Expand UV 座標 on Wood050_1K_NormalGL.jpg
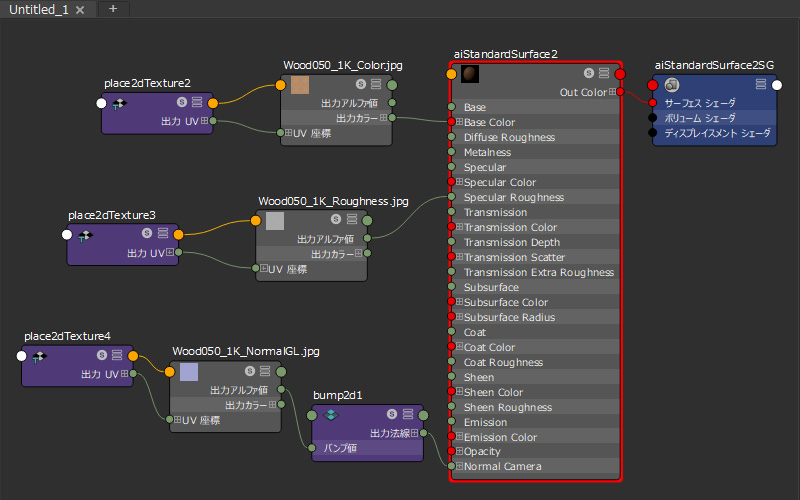This screenshot has width=800, height=500. coord(178,421)
